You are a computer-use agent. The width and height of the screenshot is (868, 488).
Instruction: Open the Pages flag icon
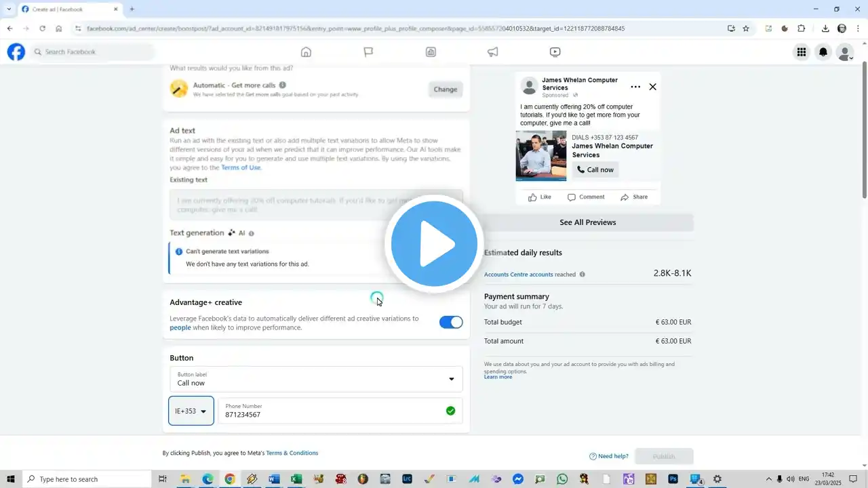368,52
